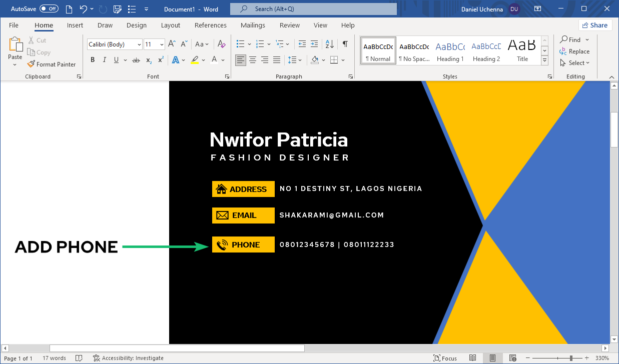Screen dimensions: 619x364
Task: Increase the paragraph indent
Action: [314, 44]
